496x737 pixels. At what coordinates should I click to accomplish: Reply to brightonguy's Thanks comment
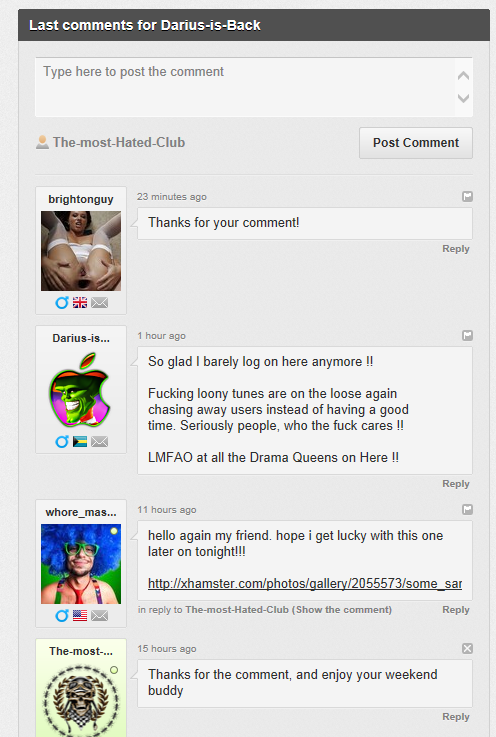[x=456, y=249]
